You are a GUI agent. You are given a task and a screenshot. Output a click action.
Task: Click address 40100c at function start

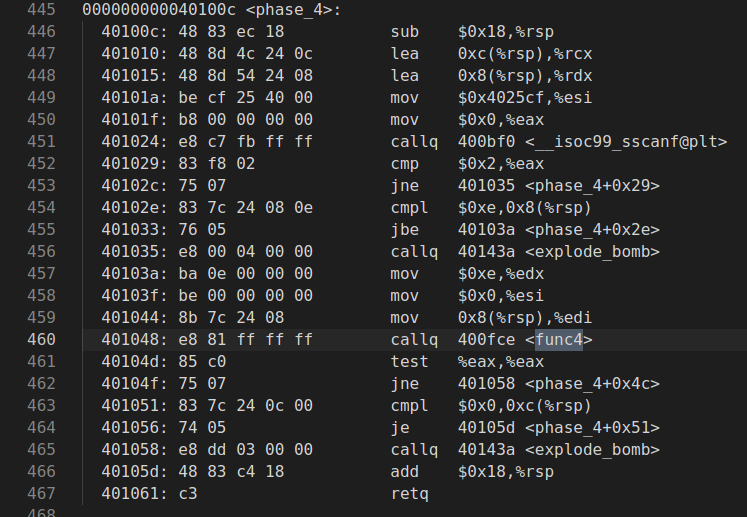126,32
